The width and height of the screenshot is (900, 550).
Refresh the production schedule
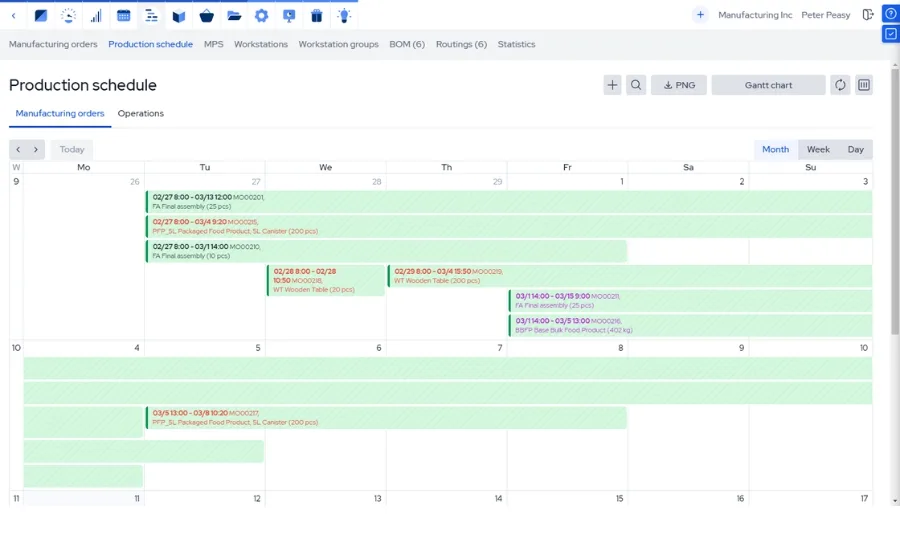840,85
